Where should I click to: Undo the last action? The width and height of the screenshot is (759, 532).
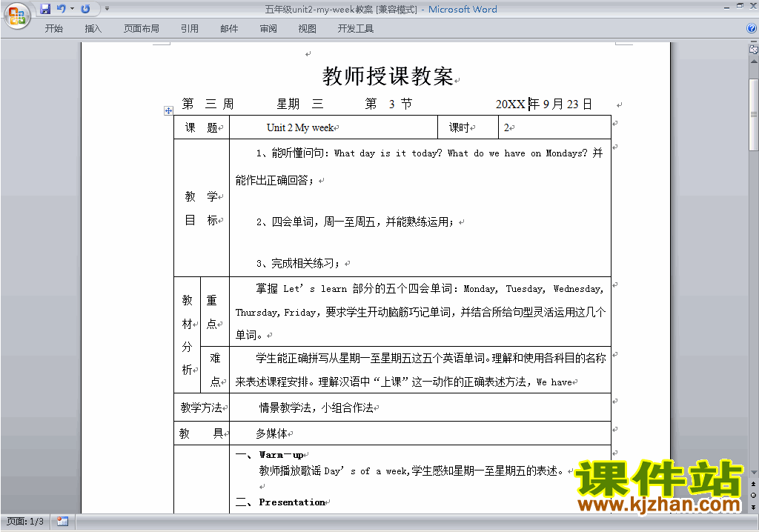61,9
